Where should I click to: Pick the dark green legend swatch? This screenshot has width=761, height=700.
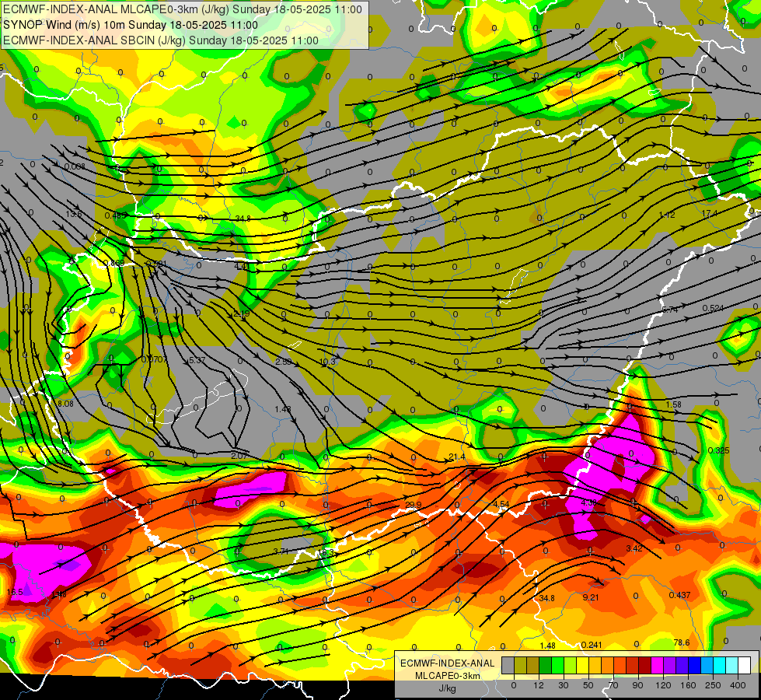(x=546, y=665)
